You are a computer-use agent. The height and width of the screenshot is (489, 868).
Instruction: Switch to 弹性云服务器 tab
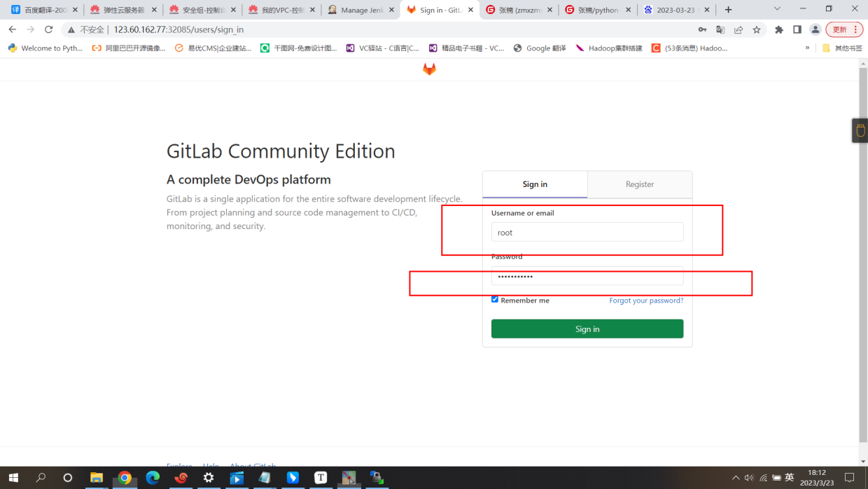124,10
